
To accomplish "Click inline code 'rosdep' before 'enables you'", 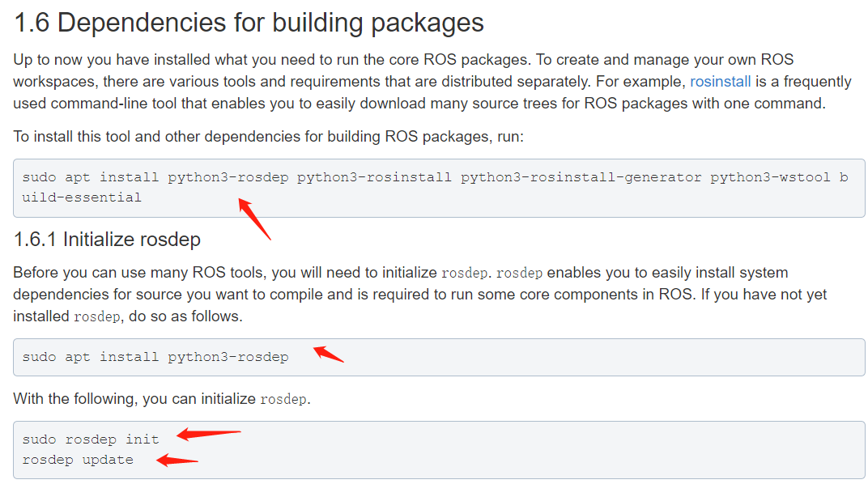I will pyautogui.click(x=519, y=274).
